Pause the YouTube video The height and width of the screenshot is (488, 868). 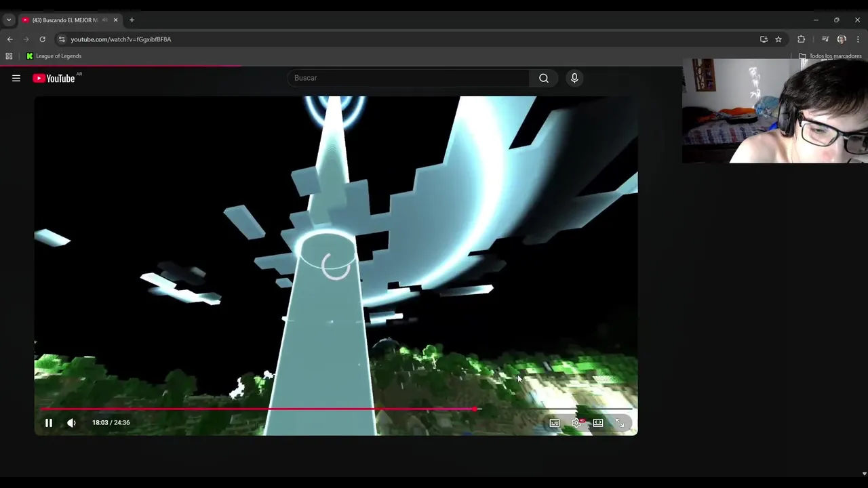49,422
